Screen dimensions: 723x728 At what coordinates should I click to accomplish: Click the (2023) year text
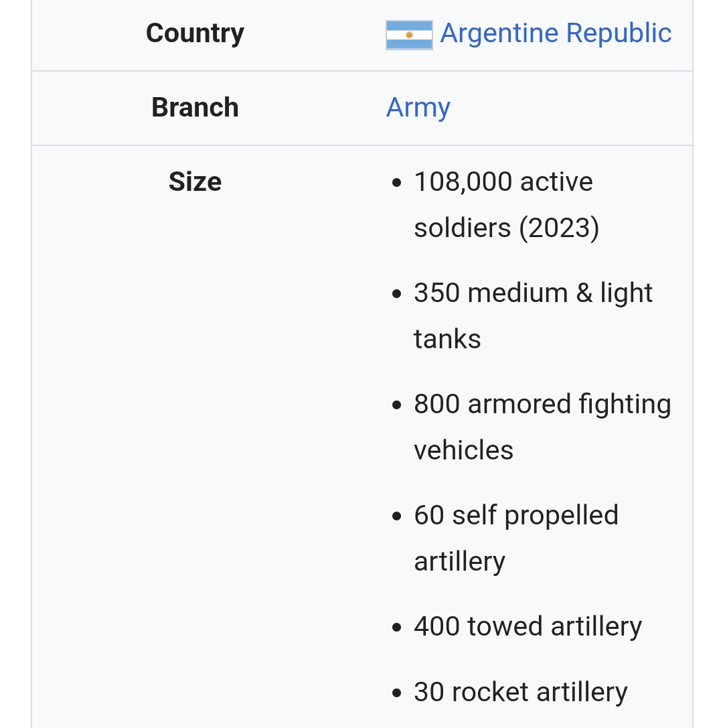559,228
